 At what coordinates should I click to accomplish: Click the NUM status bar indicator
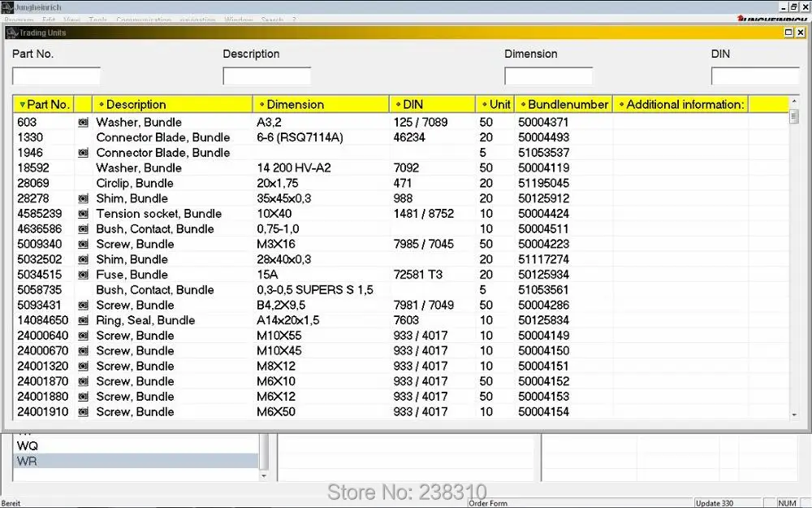(787, 503)
